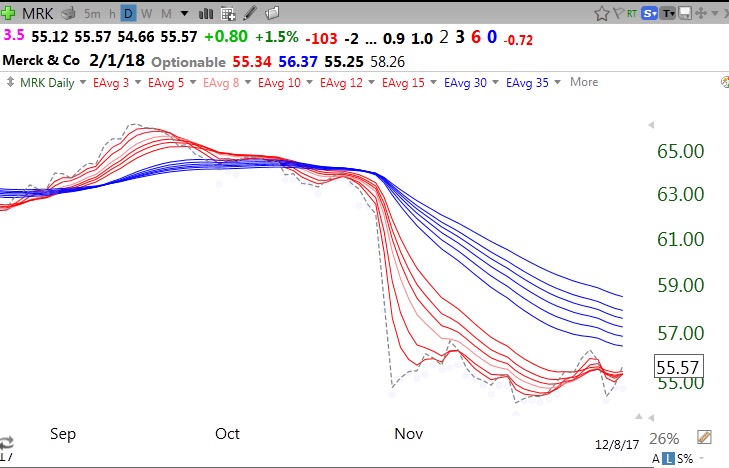Click the 55.57 current price label
Viewport: 729px width, 468px height.
pos(678,367)
